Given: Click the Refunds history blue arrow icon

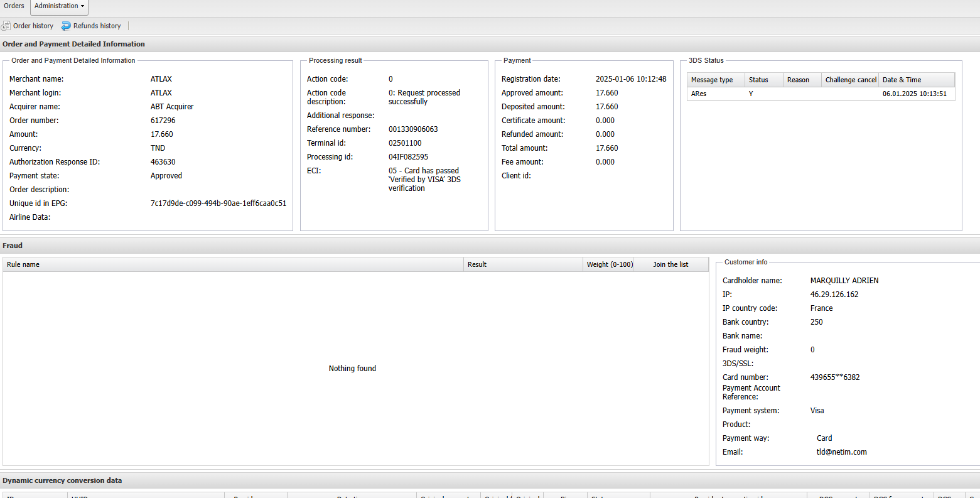Looking at the screenshot, I should (x=66, y=26).
